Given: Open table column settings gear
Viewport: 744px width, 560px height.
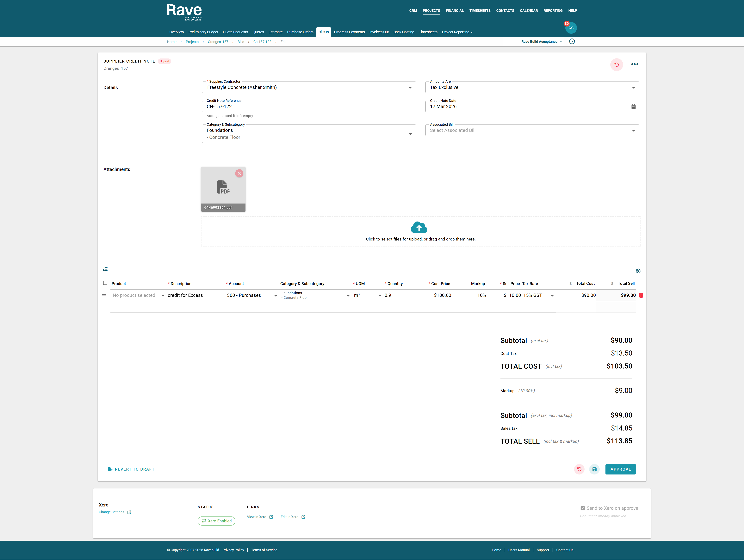Looking at the screenshot, I should (x=638, y=271).
